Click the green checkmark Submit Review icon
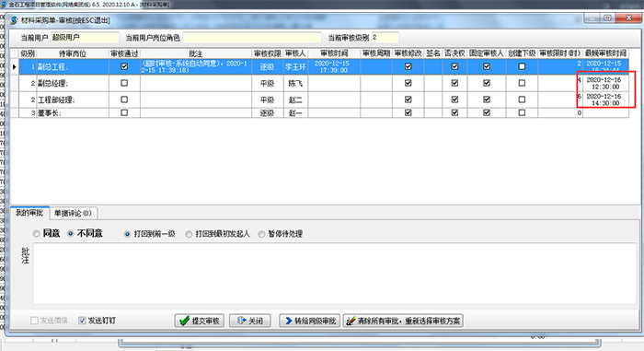Screen dimensions: 644x351 (x=184, y=321)
